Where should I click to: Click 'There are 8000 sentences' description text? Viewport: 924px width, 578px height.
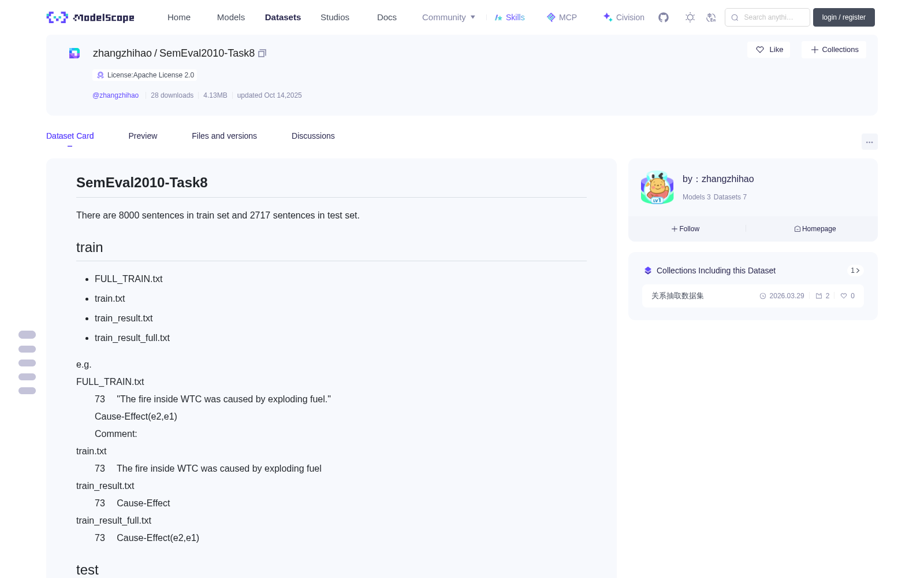[218, 215]
